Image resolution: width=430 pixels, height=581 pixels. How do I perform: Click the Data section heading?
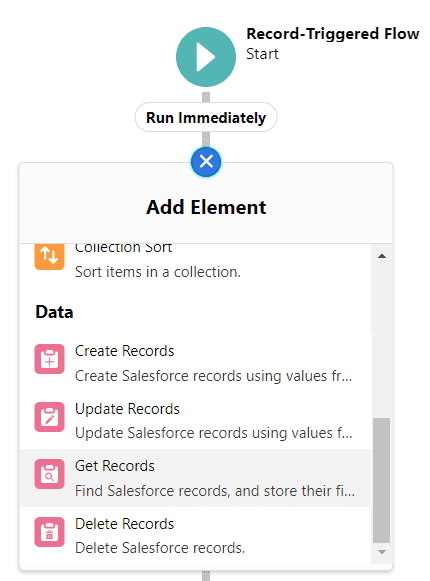(54, 312)
